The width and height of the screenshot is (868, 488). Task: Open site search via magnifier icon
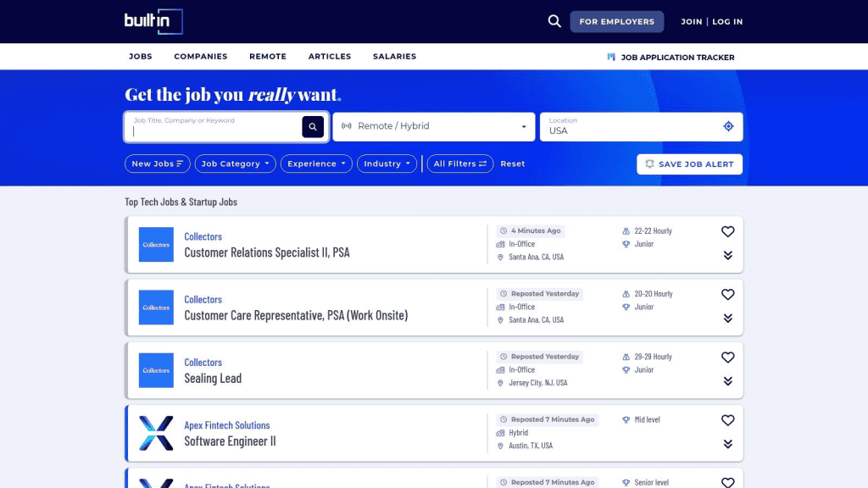click(x=554, y=21)
